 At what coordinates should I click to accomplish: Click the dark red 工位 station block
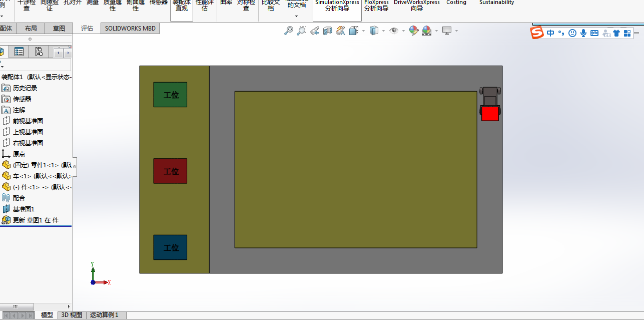(170, 171)
